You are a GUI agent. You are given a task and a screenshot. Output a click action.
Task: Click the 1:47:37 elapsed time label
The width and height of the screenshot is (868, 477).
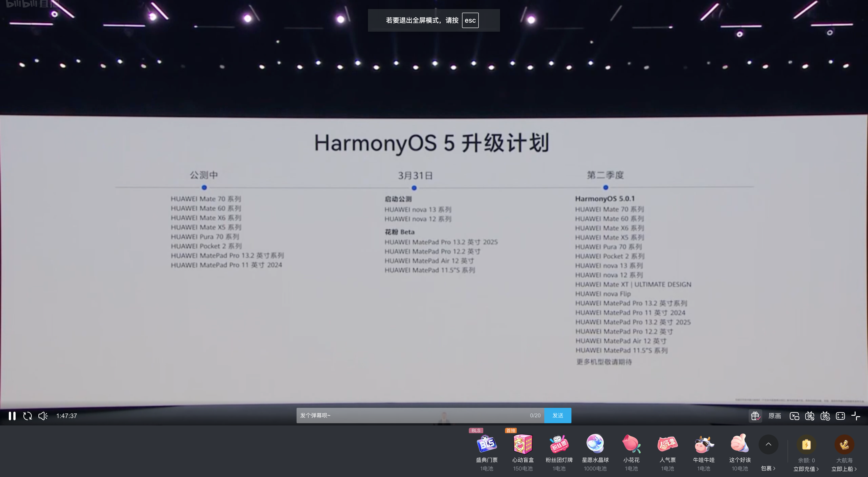coord(67,416)
